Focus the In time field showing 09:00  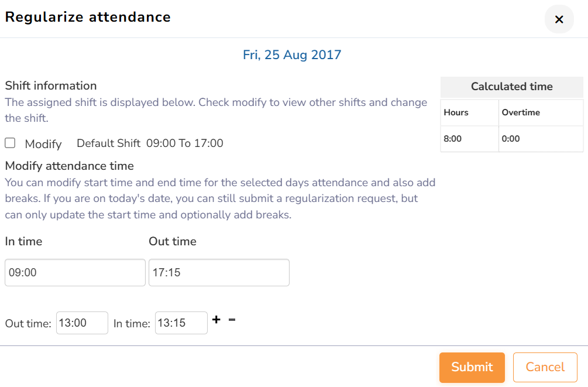(75, 273)
